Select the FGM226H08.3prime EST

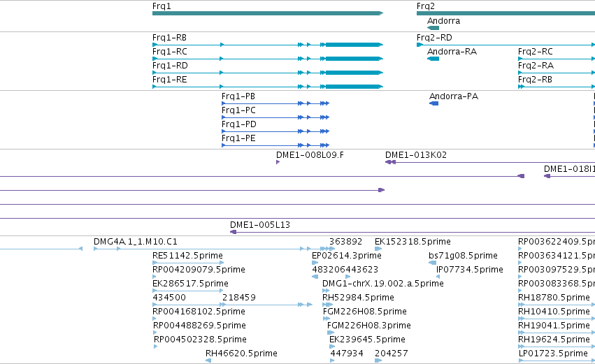pos(331,333)
